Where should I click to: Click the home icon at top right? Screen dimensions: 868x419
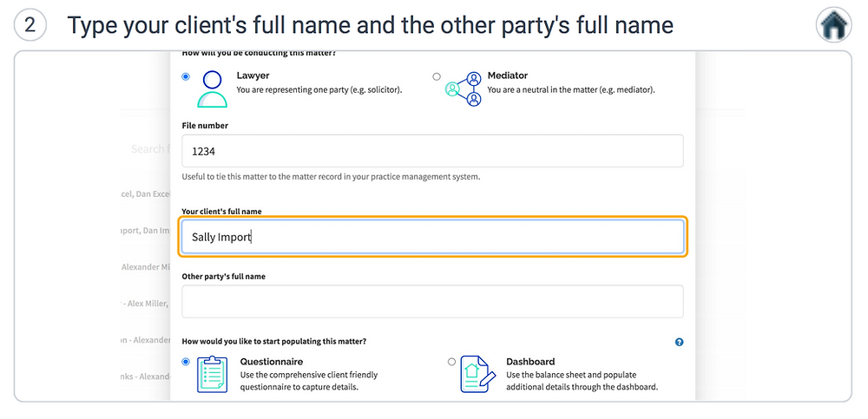(x=833, y=25)
